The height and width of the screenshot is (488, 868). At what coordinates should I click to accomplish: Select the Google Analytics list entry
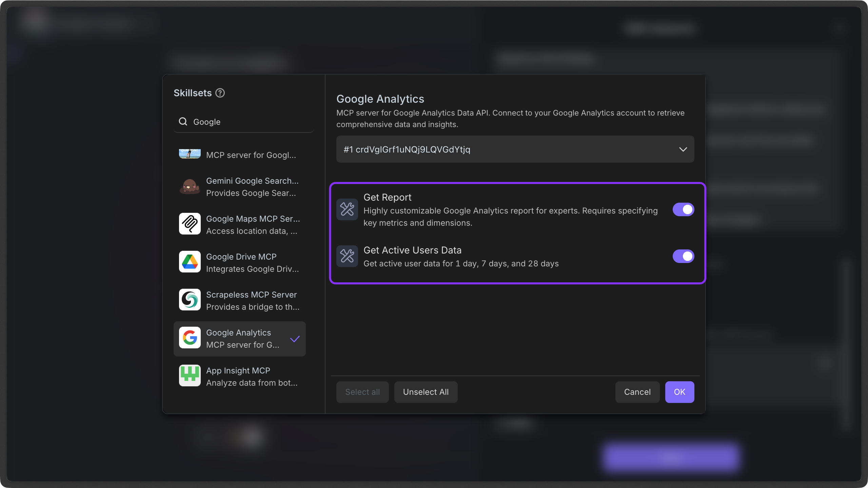tap(239, 339)
